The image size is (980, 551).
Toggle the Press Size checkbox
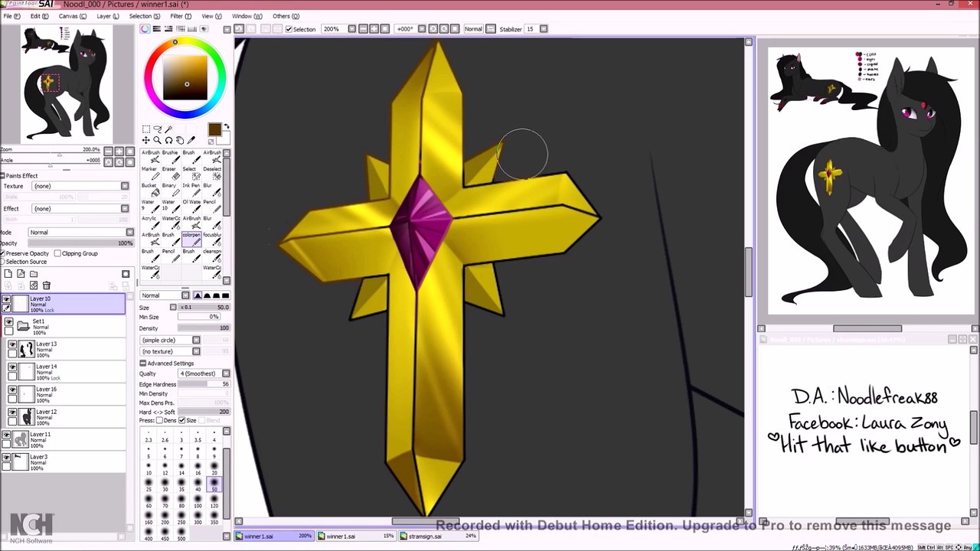(181, 420)
